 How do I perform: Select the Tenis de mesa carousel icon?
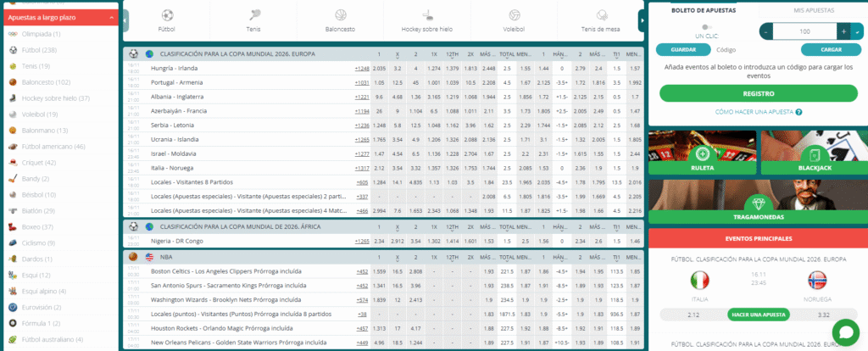pos(601,15)
